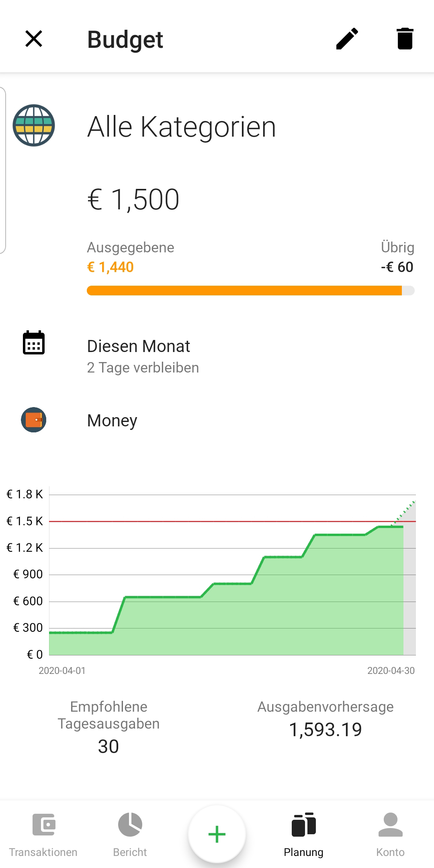The width and height of the screenshot is (434, 868).
Task: Tap the pencil edit budget icon
Action: point(347,39)
